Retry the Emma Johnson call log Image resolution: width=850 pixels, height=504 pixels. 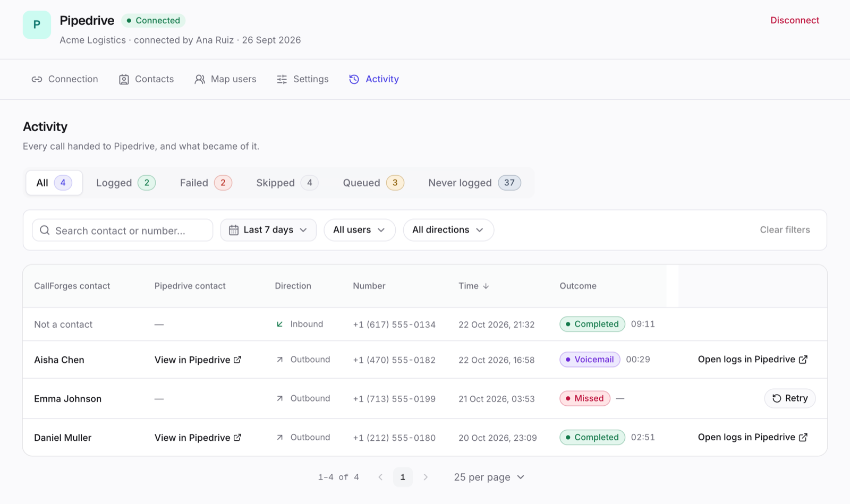[790, 398]
